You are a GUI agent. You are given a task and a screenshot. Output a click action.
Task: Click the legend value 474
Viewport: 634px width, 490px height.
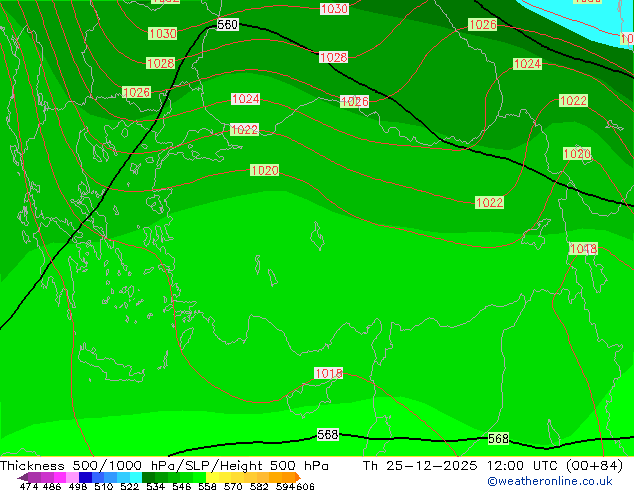click(29, 486)
